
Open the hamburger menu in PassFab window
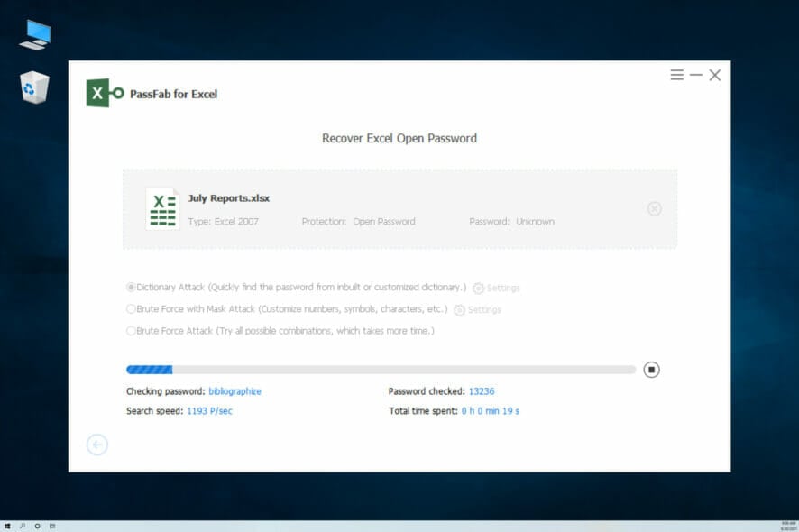pyautogui.click(x=676, y=75)
